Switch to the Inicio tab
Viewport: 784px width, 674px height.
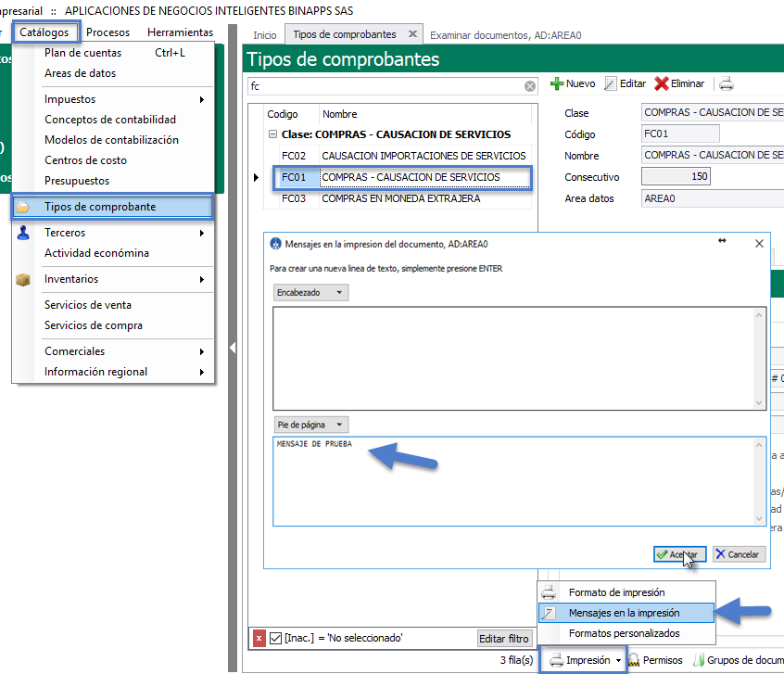(264, 35)
